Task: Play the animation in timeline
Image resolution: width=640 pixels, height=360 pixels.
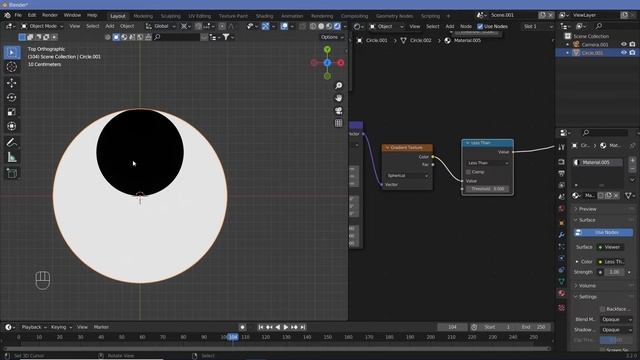Action: pos(286,327)
